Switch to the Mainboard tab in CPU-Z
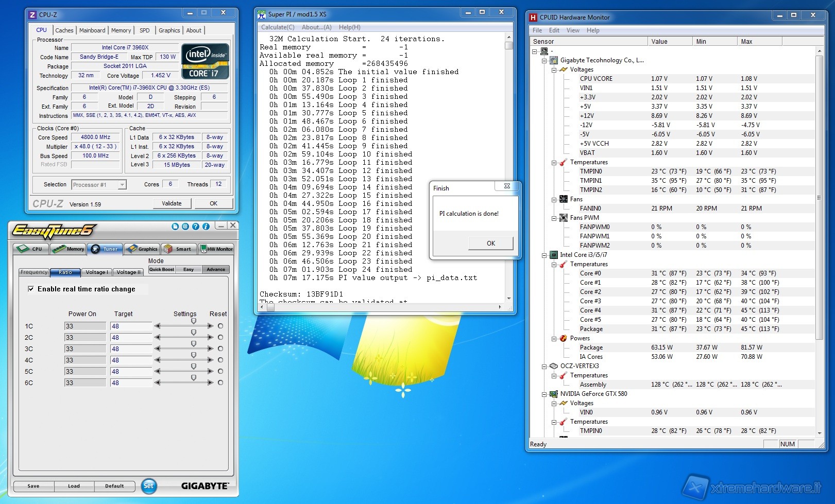 tap(92, 30)
